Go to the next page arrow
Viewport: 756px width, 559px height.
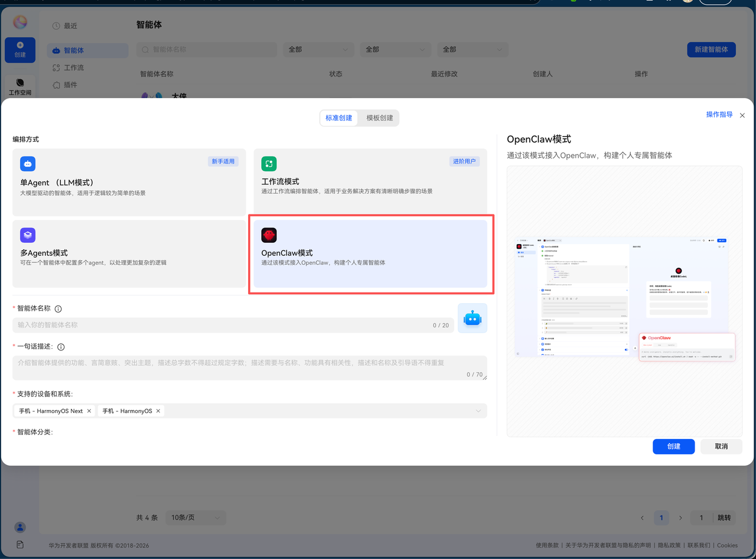coord(680,518)
